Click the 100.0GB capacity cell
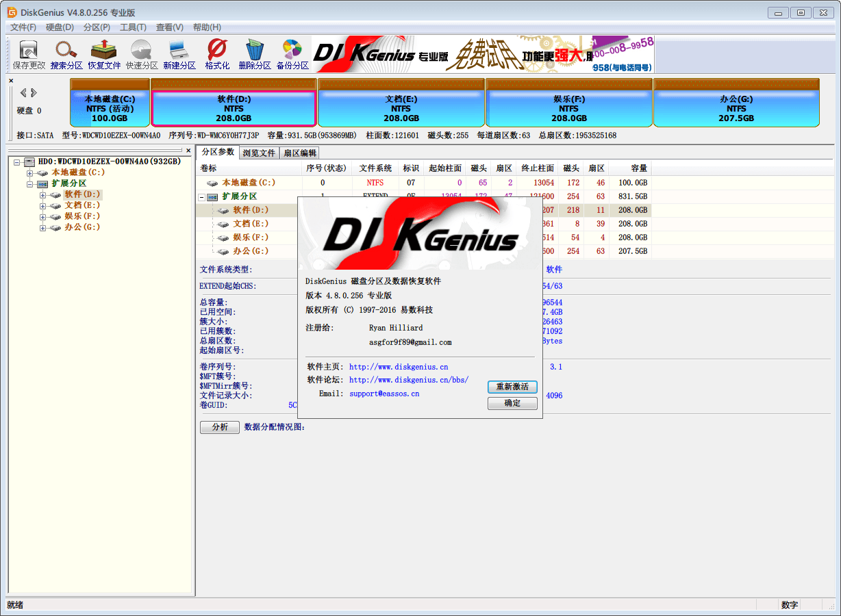Screen dimensions: 841x616 [x=630, y=183]
